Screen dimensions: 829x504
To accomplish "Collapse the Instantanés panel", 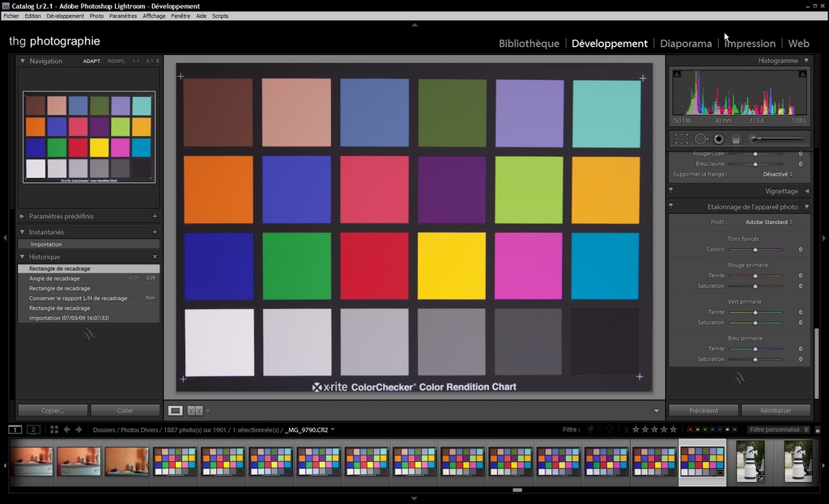I will (x=22, y=232).
